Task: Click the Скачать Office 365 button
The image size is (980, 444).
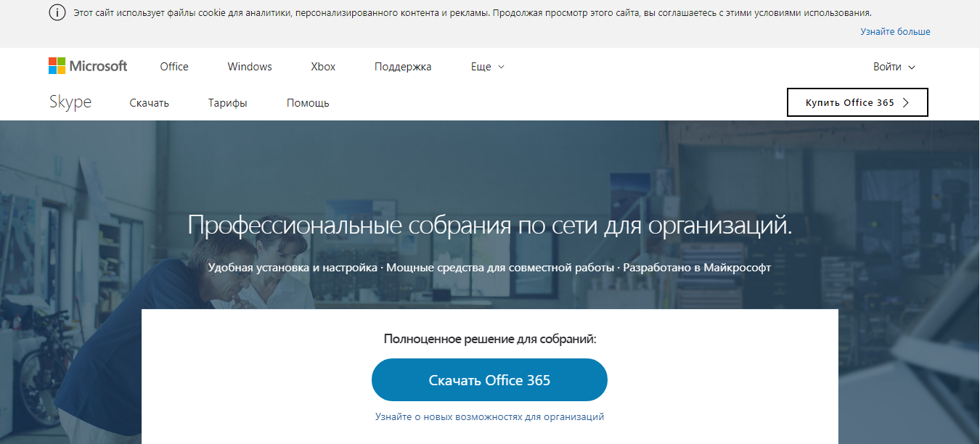Action: [489, 379]
